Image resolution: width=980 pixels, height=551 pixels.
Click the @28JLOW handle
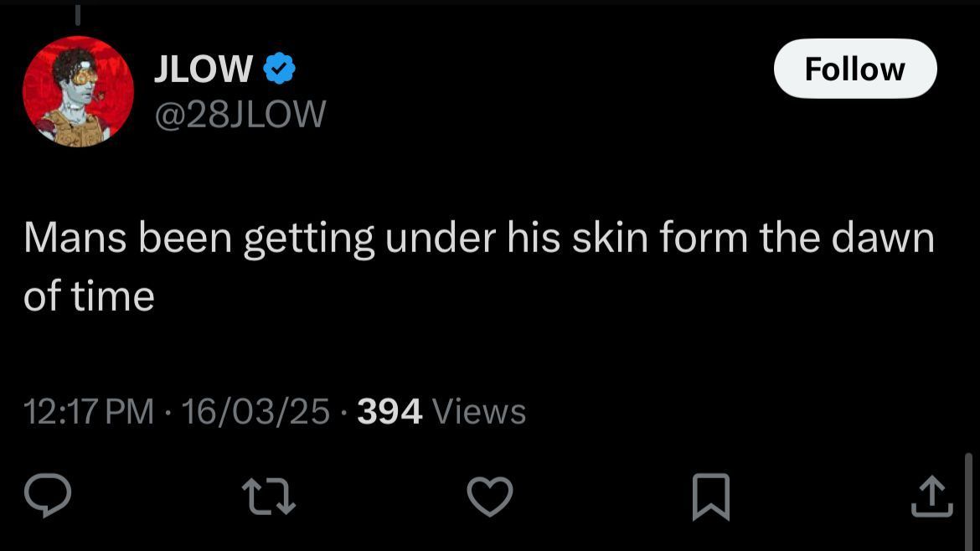(x=240, y=113)
